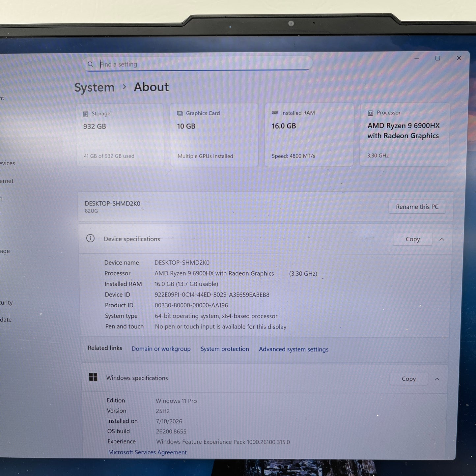Open the Microsoft Services Agreement link
This screenshot has width=476, height=476.
click(x=147, y=452)
